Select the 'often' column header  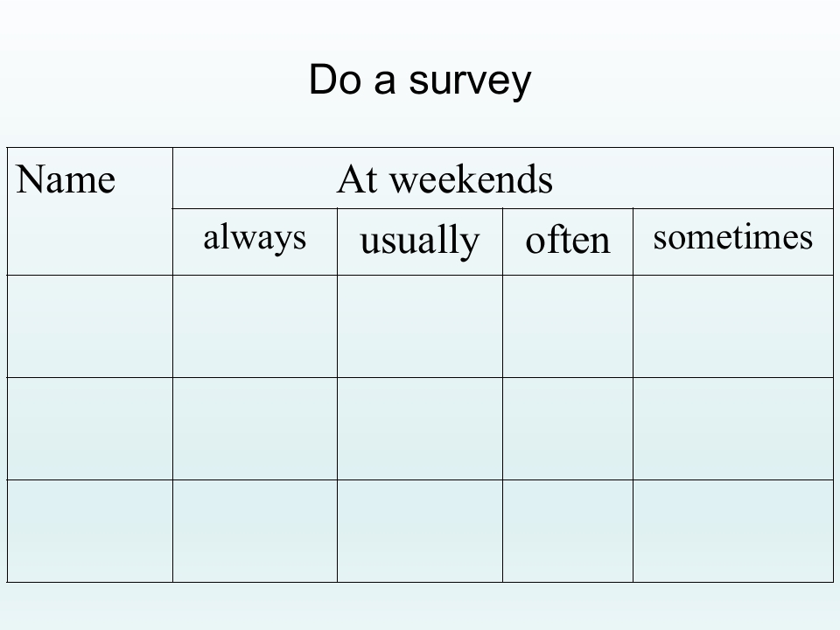(568, 241)
